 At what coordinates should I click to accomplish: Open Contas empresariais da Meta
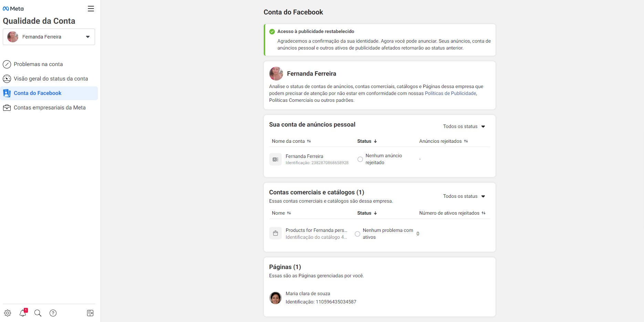(49, 108)
